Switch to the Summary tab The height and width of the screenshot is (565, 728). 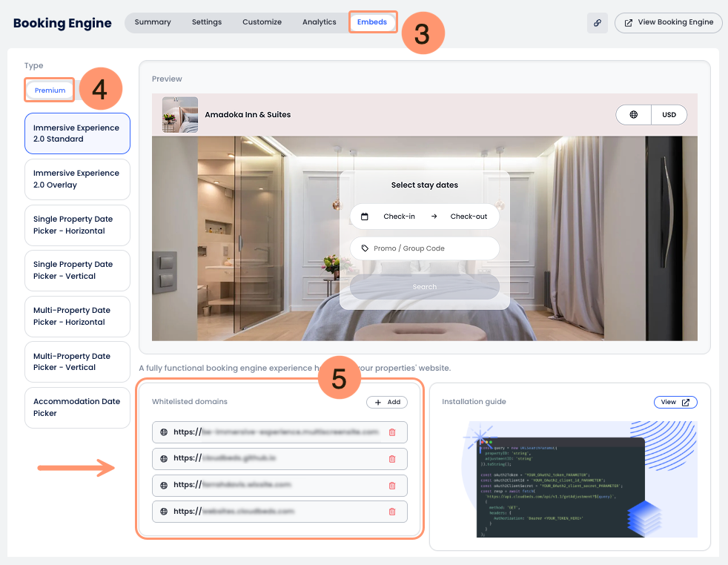click(x=153, y=22)
